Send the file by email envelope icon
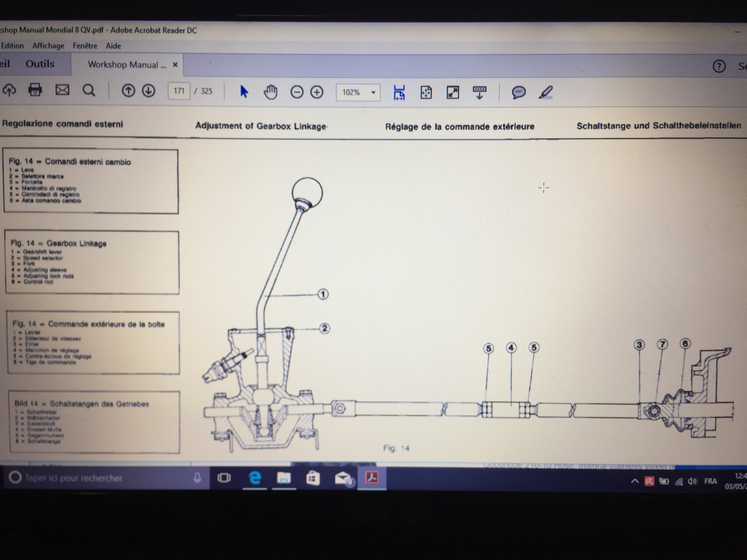Screen dimensions: 747x560 click(x=62, y=90)
